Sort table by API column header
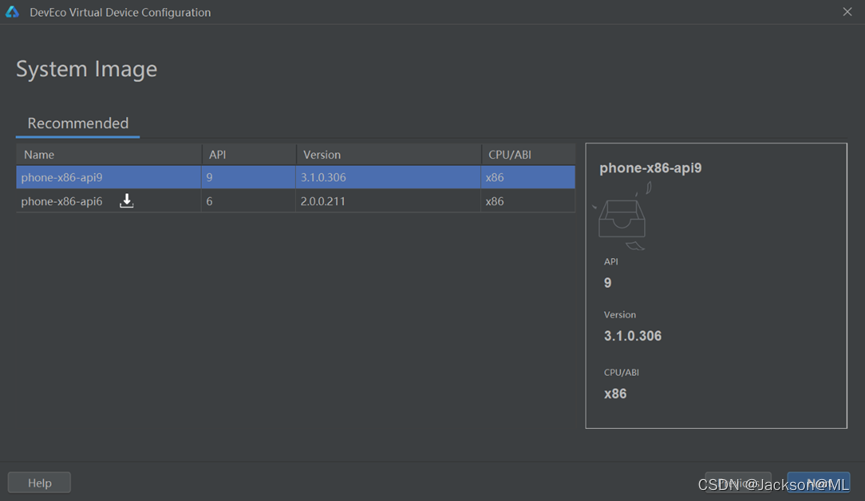 point(248,154)
